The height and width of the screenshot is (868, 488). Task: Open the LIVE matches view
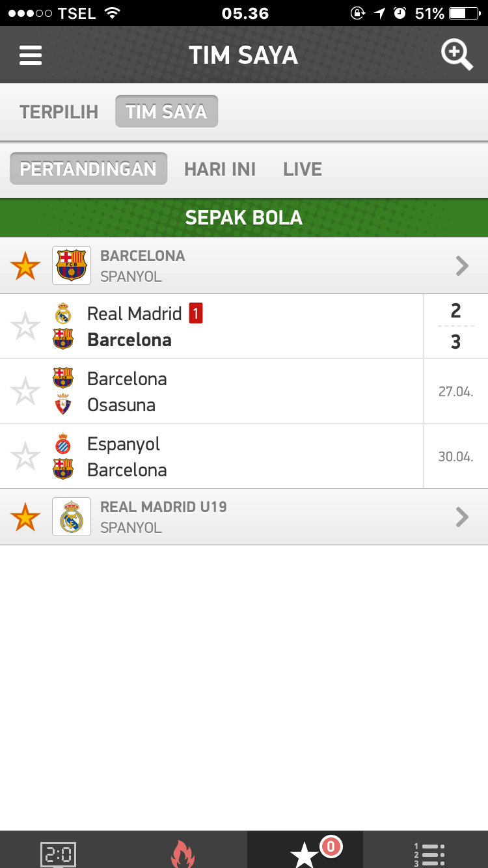coord(302,169)
